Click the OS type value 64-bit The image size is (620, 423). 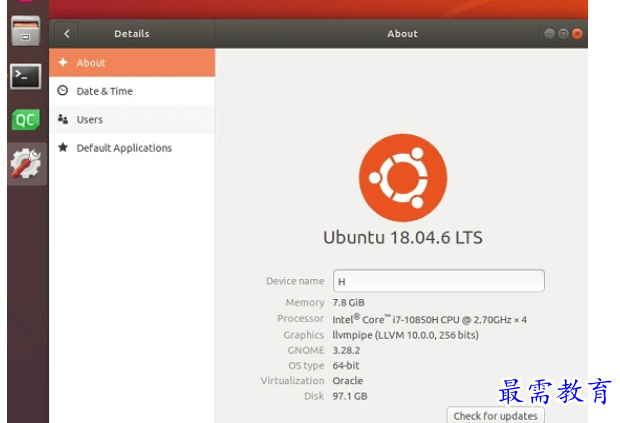(x=346, y=366)
